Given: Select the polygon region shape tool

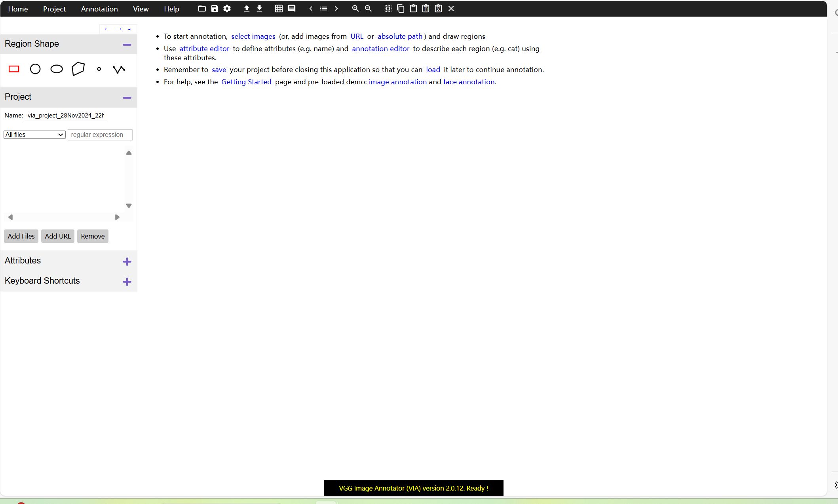Looking at the screenshot, I should pyautogui.click(x=78, y=69).
